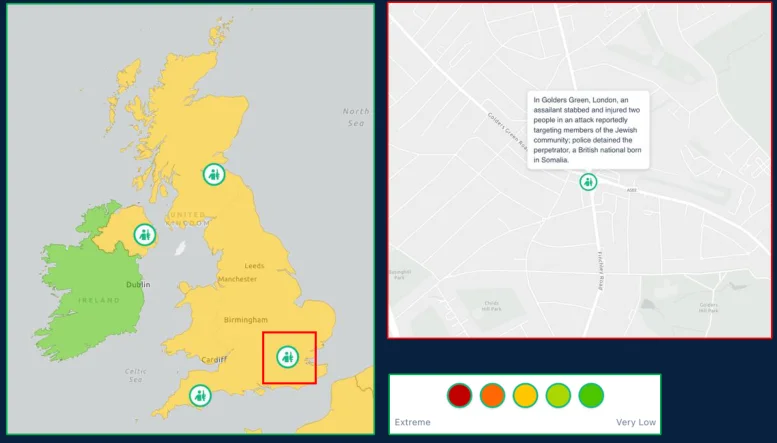The width and height of the screenshot is (777, 443).
Task: Click the Golders Green incident marker
Action: (588, 182)
